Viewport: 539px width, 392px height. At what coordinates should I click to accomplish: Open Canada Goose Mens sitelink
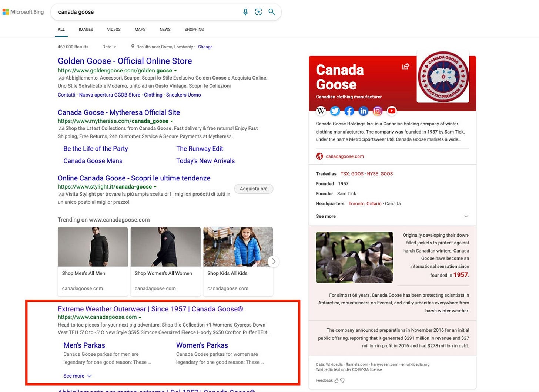93,161
